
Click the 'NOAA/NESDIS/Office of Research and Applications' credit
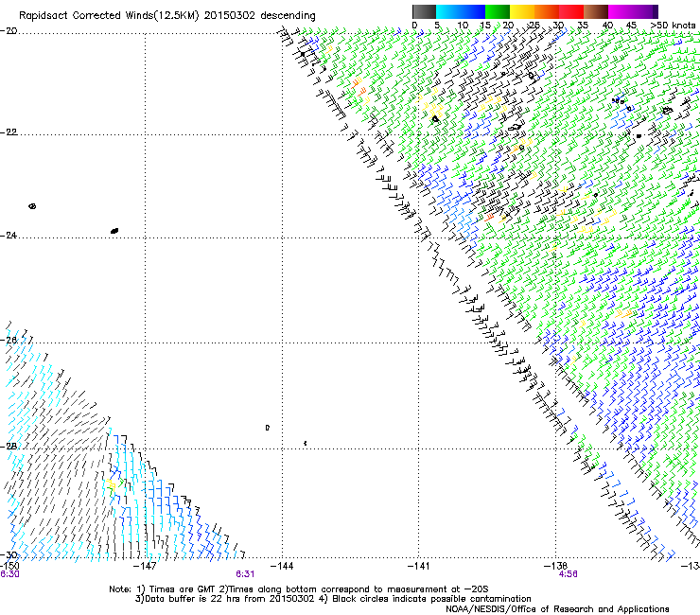tap(557, 609)
